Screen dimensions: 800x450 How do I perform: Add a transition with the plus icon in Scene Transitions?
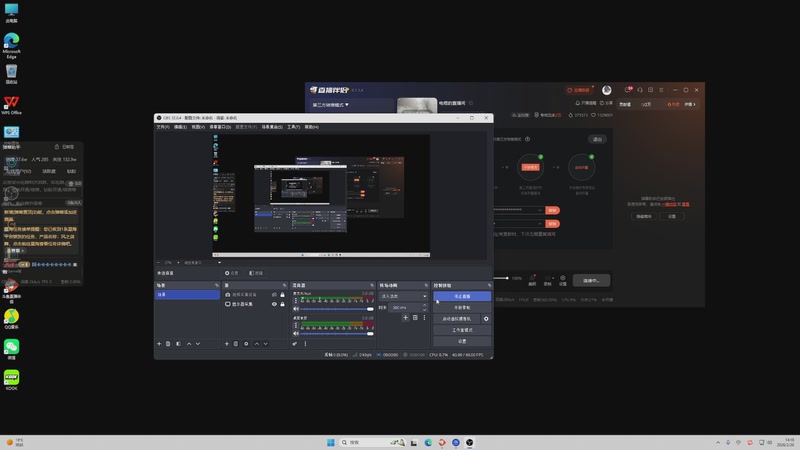(x=405, y=317)
